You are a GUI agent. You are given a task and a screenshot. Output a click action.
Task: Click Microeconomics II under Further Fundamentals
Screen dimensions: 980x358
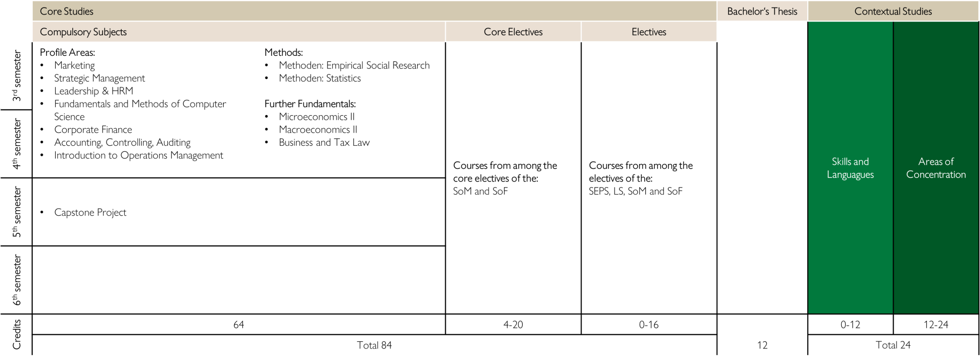pos(317,117)
